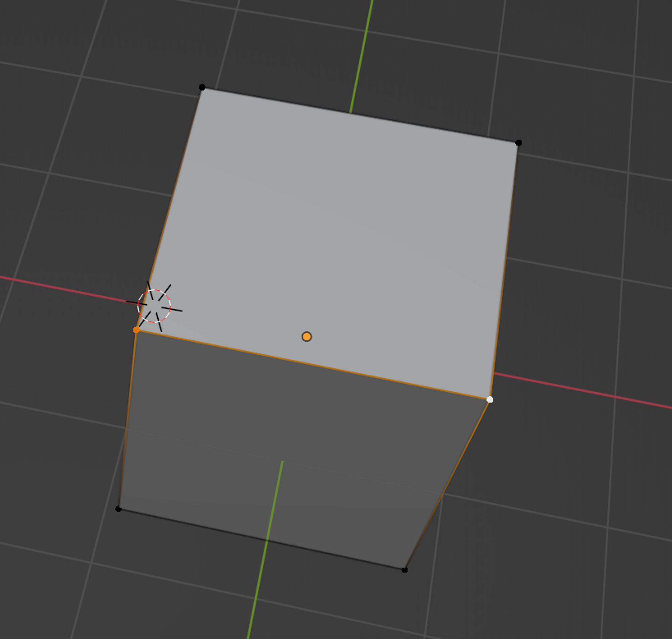The image size is (672, 639).
Task: Select the black vertex at top-left corner
Action: [202, 88]
